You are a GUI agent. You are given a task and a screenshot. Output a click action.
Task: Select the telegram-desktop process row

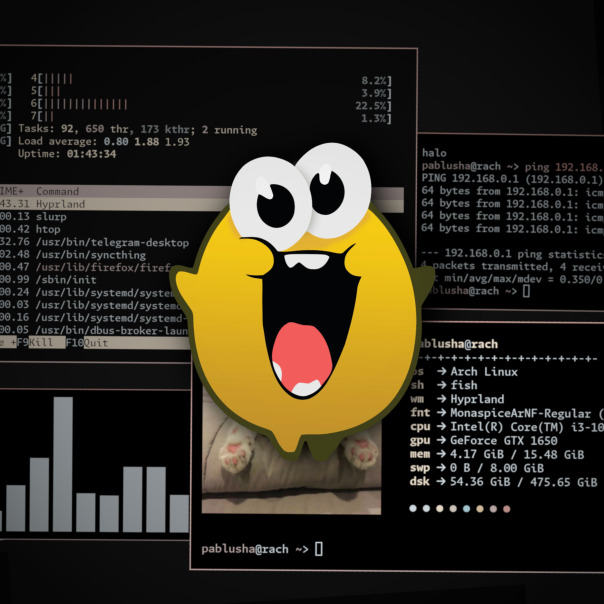(x=96, y=242)
